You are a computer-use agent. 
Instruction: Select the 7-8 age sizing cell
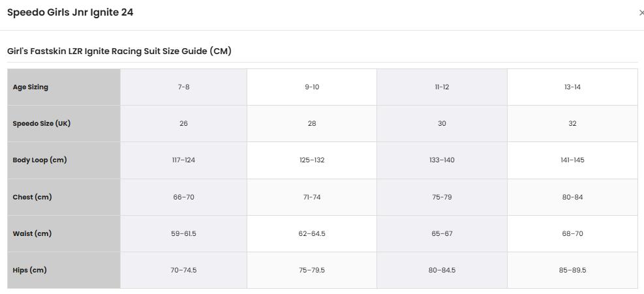(x=183, y=87)
